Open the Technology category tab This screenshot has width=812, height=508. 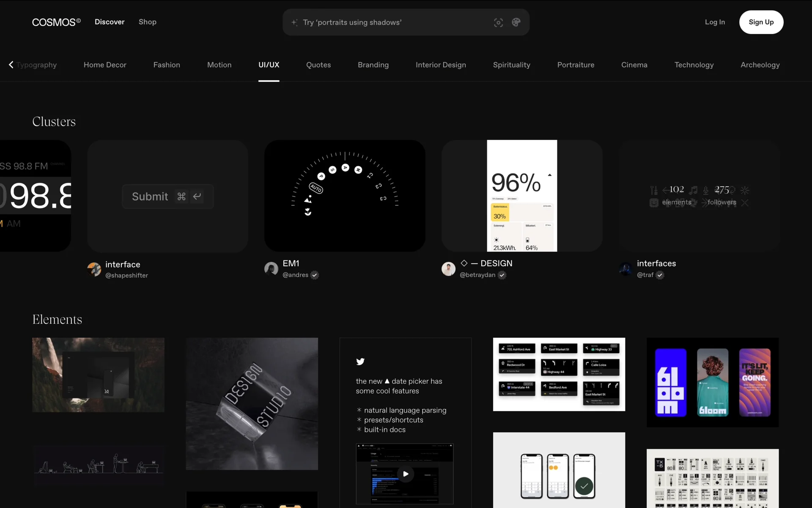click(x=694, y=65)
